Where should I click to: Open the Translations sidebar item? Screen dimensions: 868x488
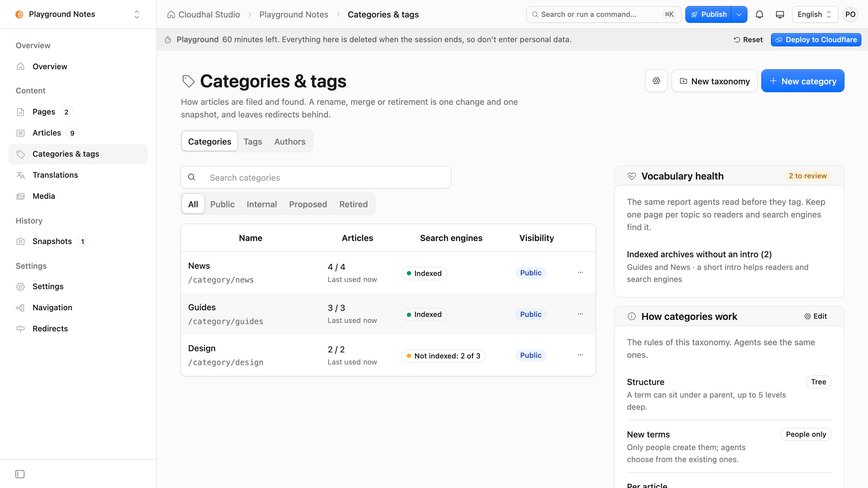tap(78, 175)
